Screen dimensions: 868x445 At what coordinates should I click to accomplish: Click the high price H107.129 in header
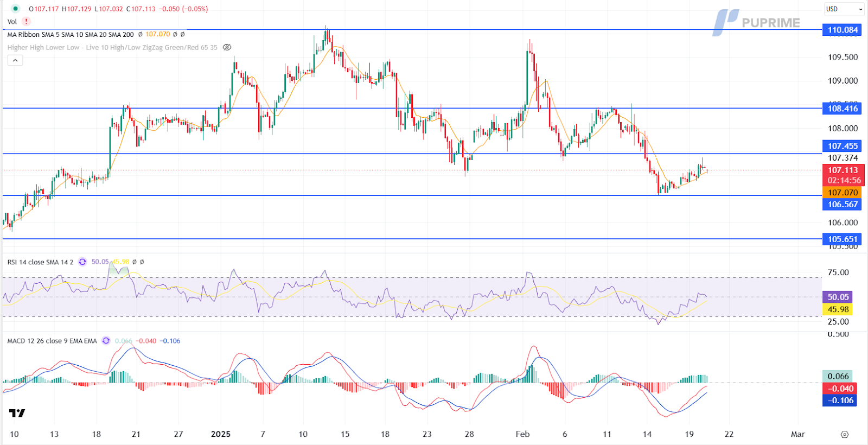click(76, 9)
